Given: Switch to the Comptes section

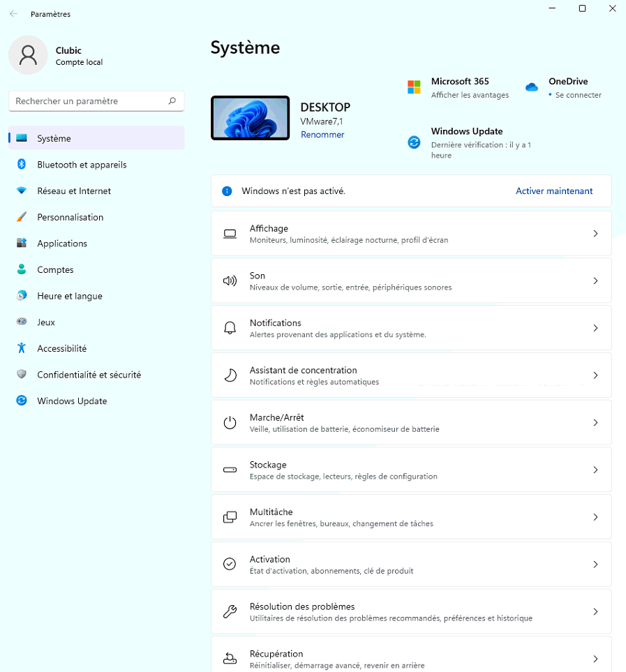Looking at the screenshot, I should tap(55, 270).
